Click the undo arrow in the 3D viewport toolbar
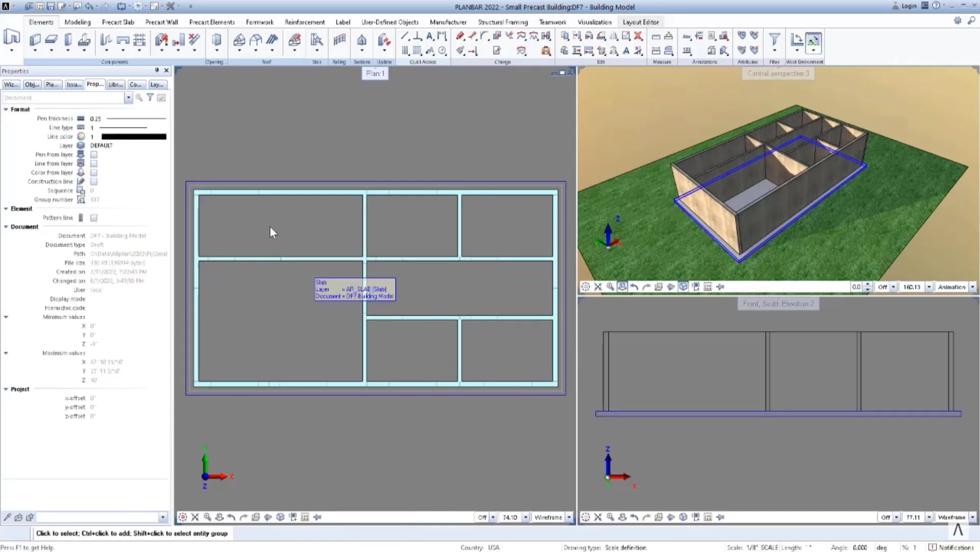 (x=634, y=287)
